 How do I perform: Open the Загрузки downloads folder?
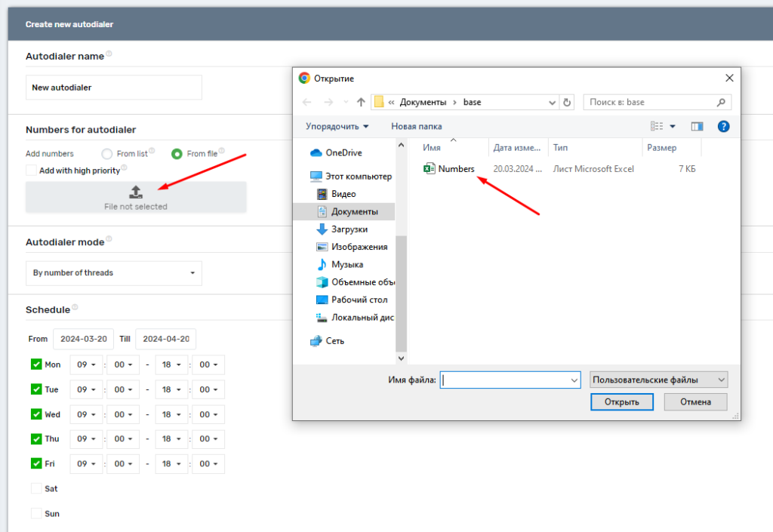(349, 229)
